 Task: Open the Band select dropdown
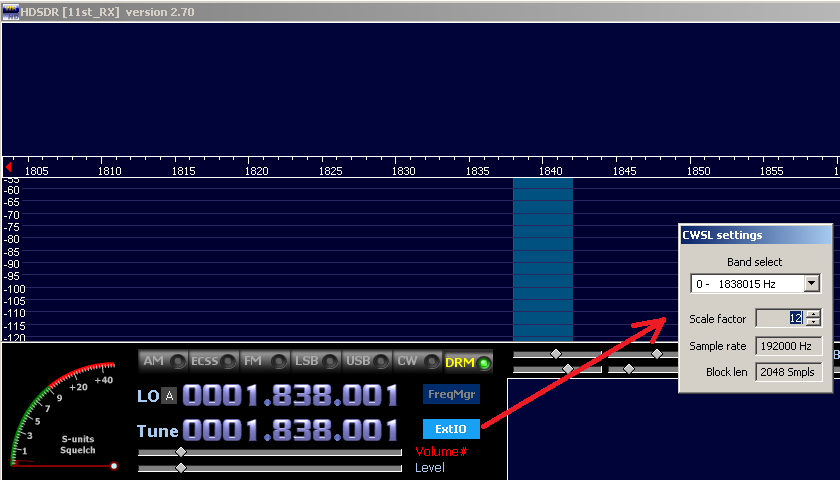(812, 283)
